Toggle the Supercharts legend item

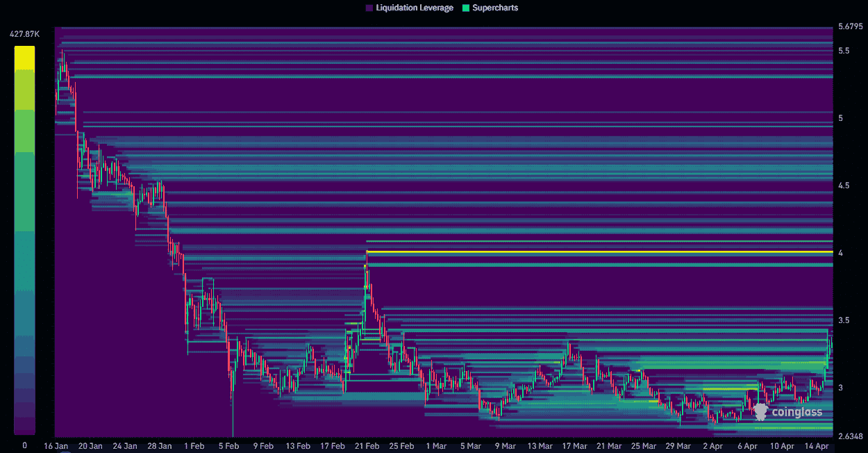490,8
